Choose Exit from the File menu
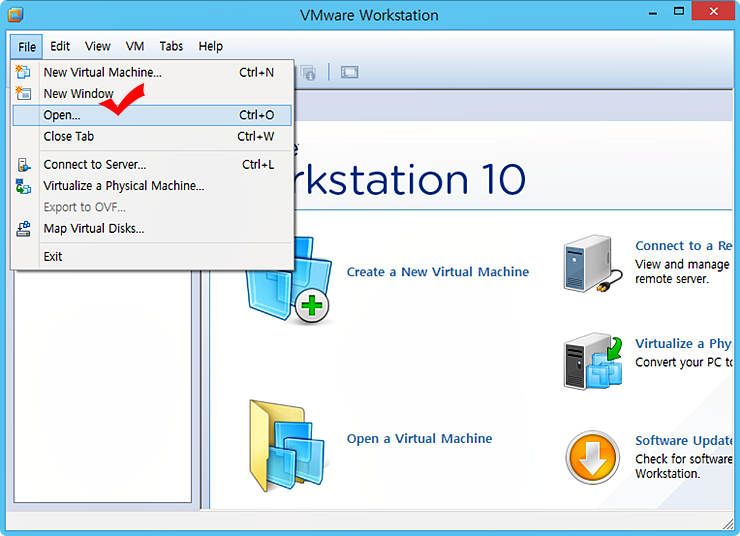 53,256
